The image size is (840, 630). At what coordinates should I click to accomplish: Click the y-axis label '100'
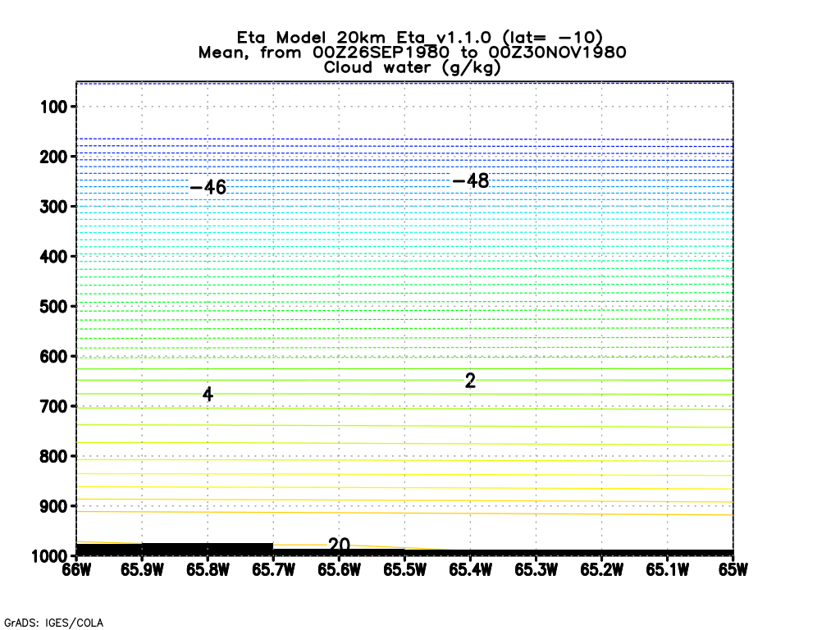click(54, 107)
